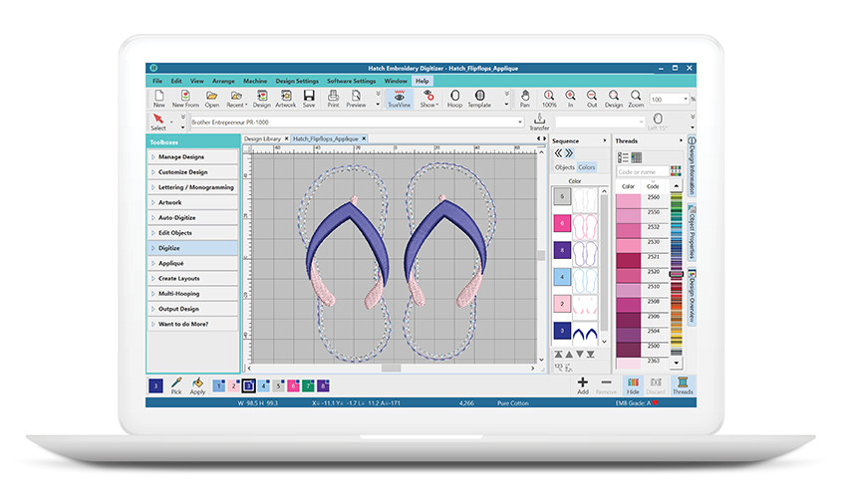
Task: Toggle the Threads docker button
Action: coord(683,385)
